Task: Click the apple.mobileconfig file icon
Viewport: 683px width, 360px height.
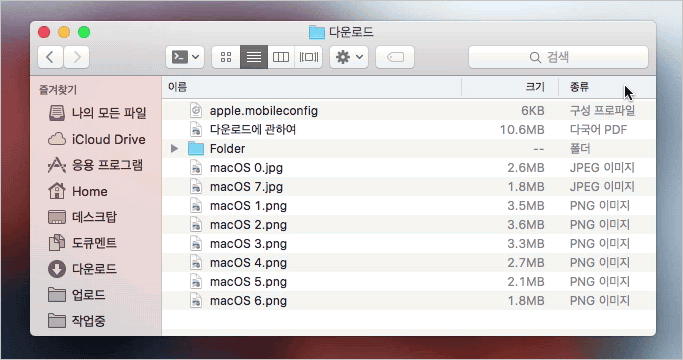Action: [x=196, y=111]
